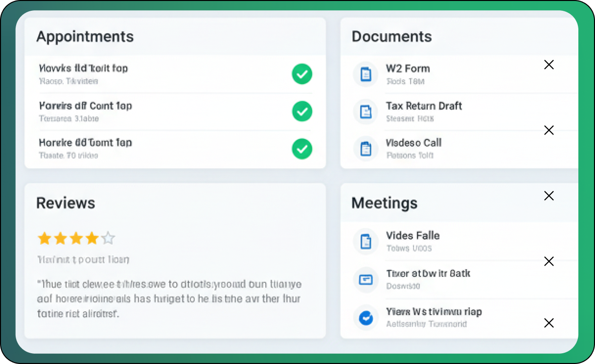Open the W2 Form document icon

(x=366, y=74)
